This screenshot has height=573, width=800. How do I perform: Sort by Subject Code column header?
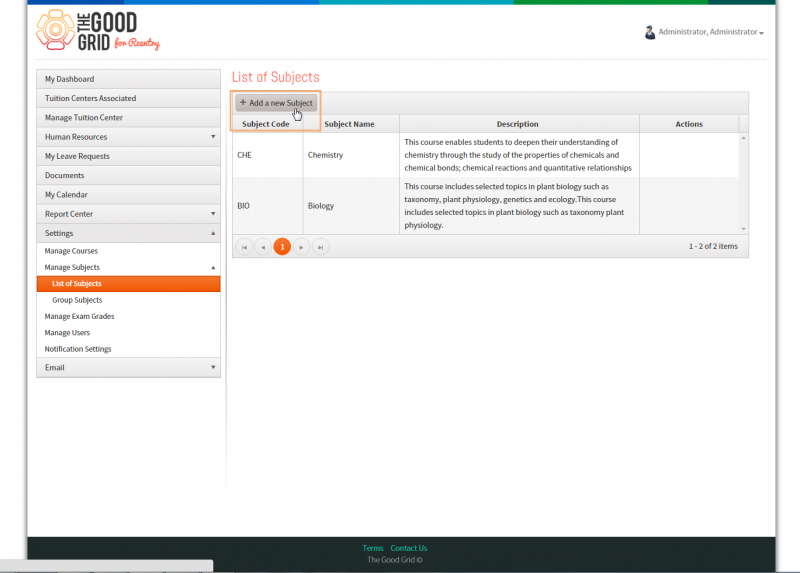point(267,124)
